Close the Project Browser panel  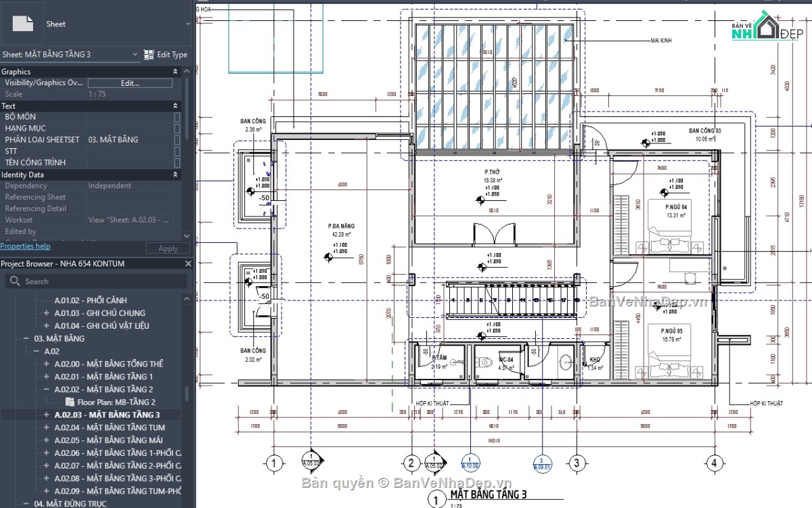tap(188, 264)
